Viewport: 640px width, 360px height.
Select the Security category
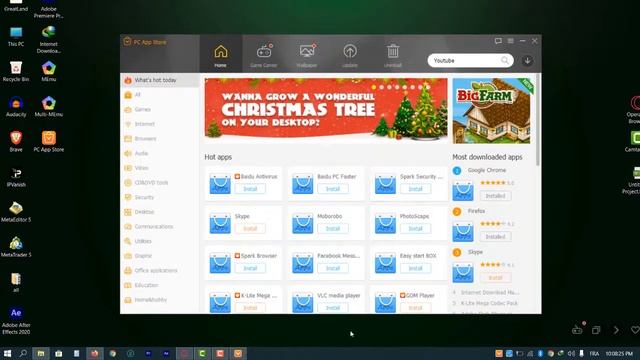click(x=160, y=197)
